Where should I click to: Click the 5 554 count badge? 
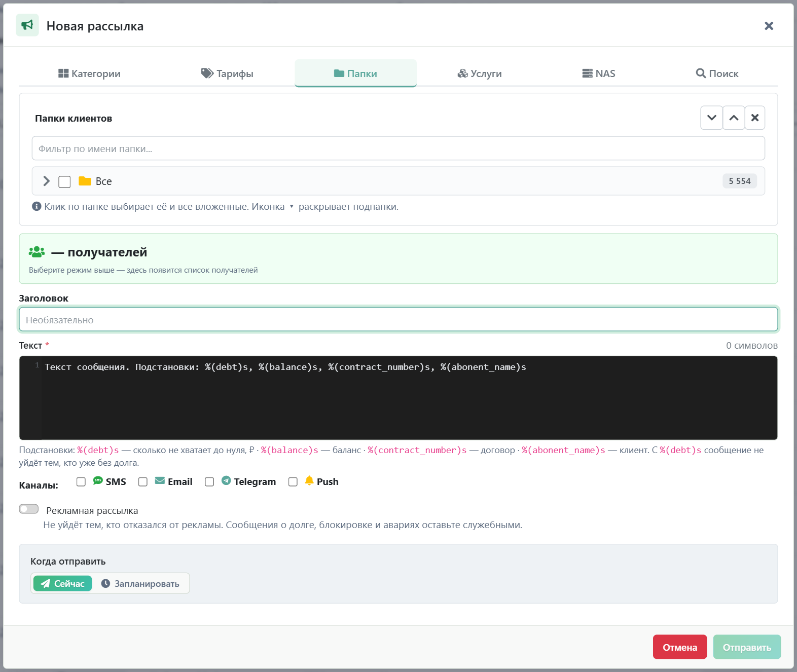(739, 181)
